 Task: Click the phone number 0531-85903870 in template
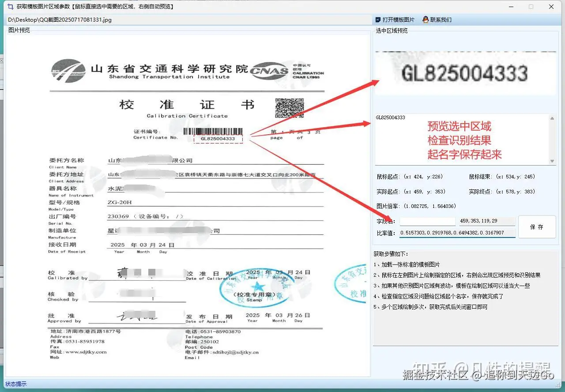[x=221, y=332]
